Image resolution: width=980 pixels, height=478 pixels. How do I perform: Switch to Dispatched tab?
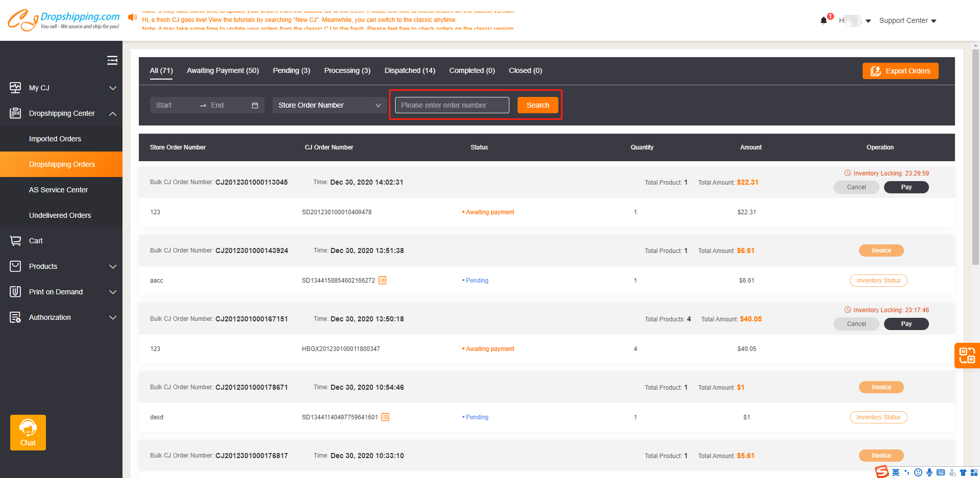(409, 70)
